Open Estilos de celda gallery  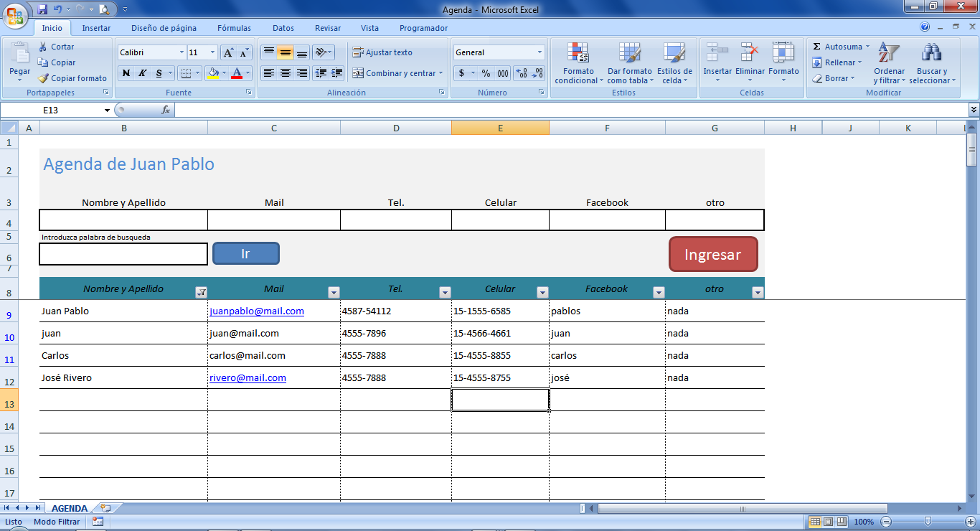click(x=674, y=63)
